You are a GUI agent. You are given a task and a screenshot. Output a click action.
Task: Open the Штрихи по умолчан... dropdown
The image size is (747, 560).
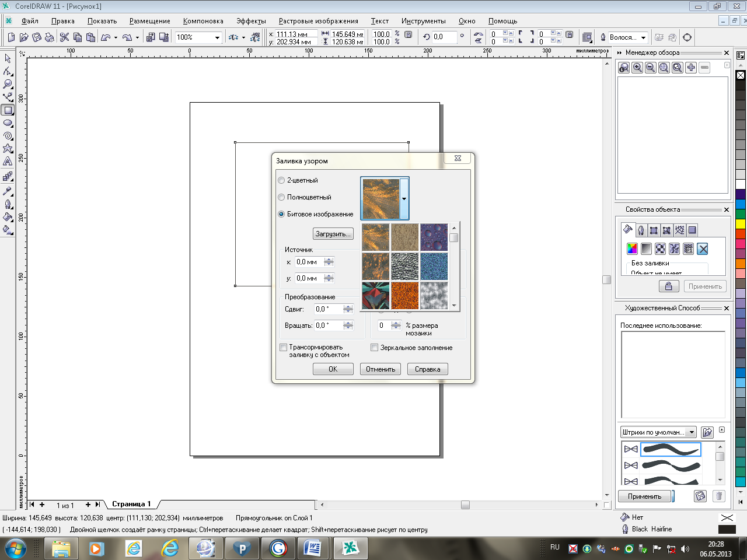[x=692, y=432]
